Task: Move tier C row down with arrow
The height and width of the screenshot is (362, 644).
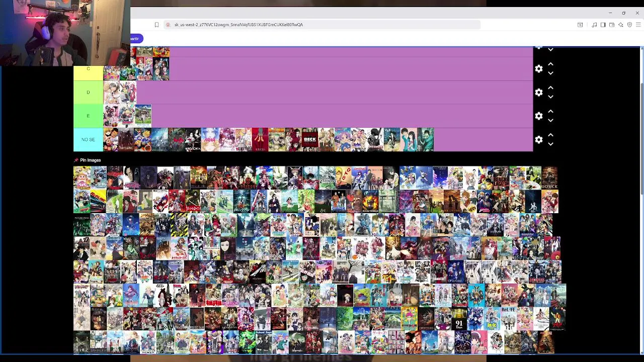Action: pos(550,73)
